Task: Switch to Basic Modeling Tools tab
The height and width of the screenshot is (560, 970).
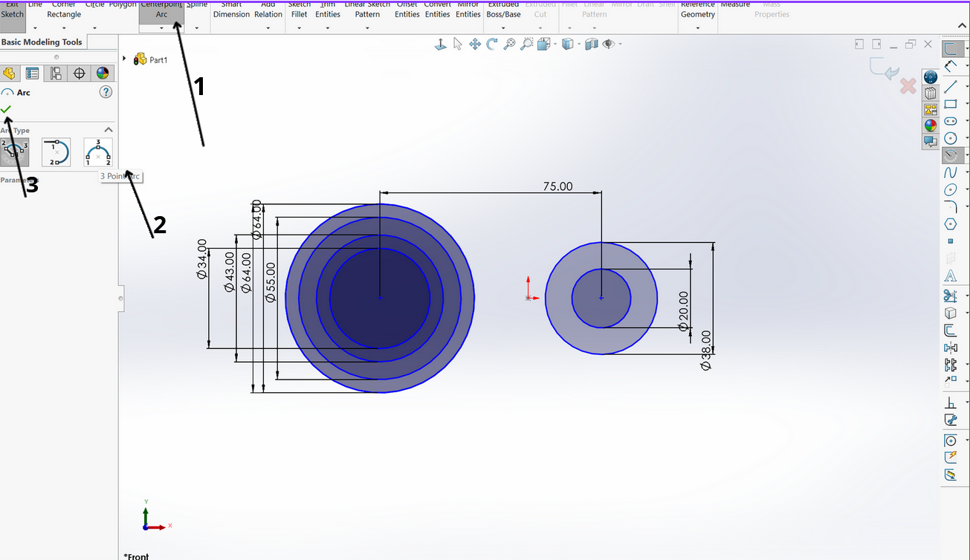Action: point(42,42)
